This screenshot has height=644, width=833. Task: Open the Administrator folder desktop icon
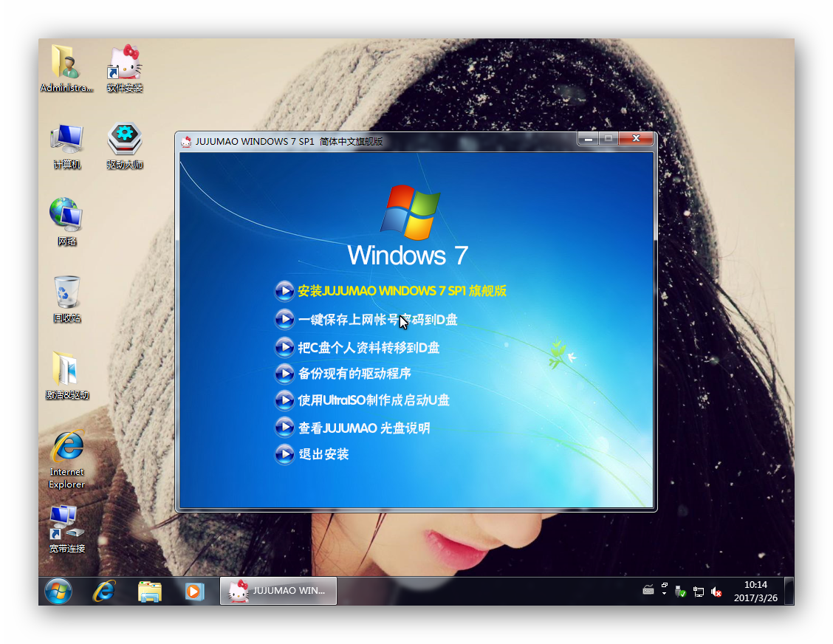[66, 69]
